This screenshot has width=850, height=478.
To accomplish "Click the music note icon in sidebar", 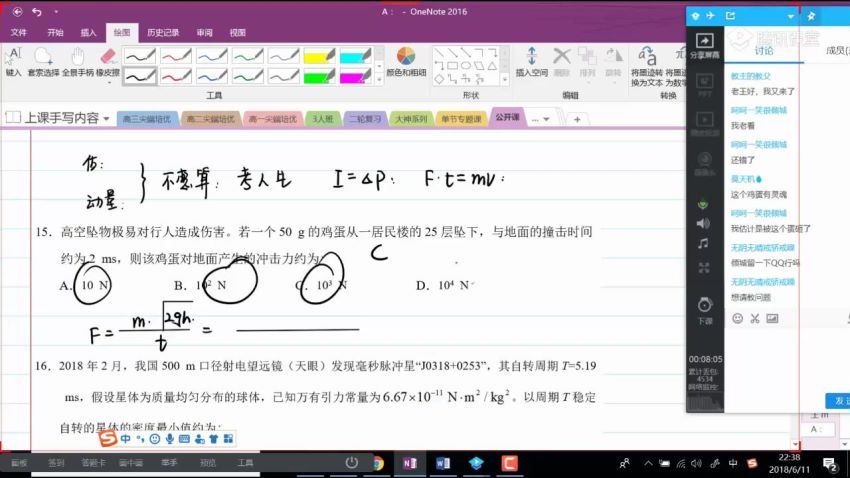I will point(703,243).
